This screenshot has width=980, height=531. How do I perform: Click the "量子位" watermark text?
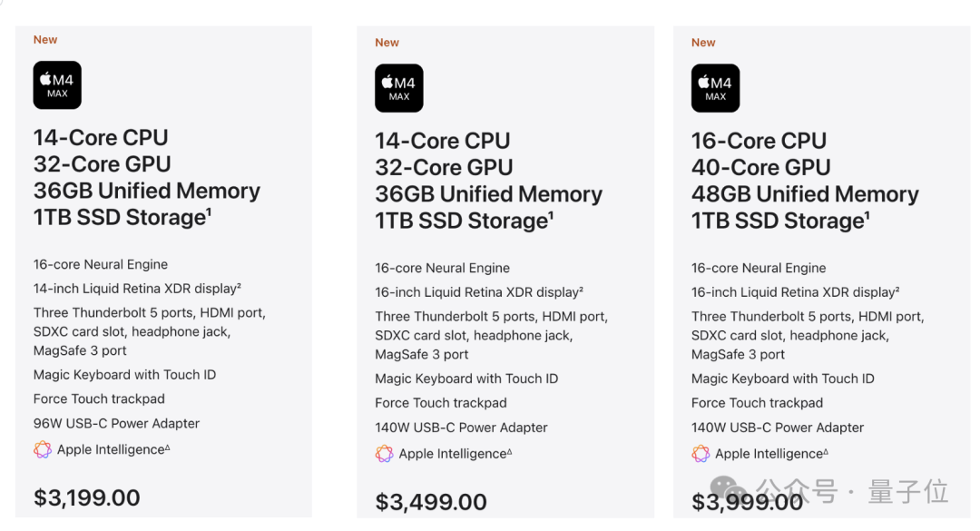pos(907,491)
